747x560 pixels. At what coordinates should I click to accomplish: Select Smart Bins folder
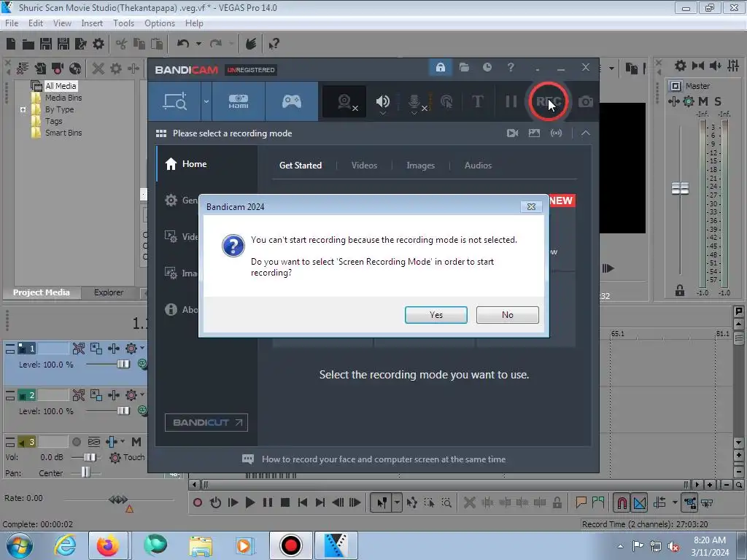click(x=63, y=133)
